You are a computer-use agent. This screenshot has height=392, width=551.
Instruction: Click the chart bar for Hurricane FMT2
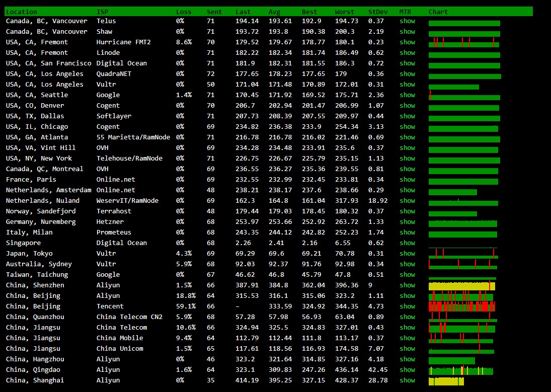464,42
